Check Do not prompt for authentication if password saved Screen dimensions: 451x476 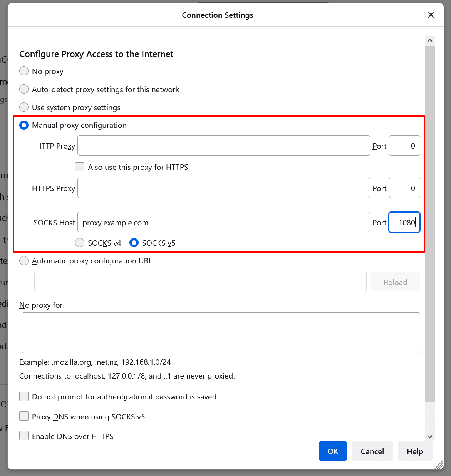pos(23,396)
